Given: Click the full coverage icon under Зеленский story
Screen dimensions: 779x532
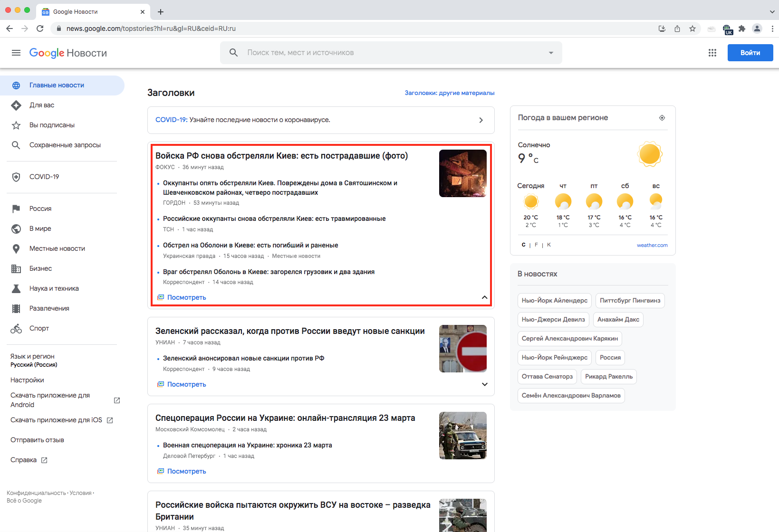Looking at the screenshot, I should tap(161, 384).
